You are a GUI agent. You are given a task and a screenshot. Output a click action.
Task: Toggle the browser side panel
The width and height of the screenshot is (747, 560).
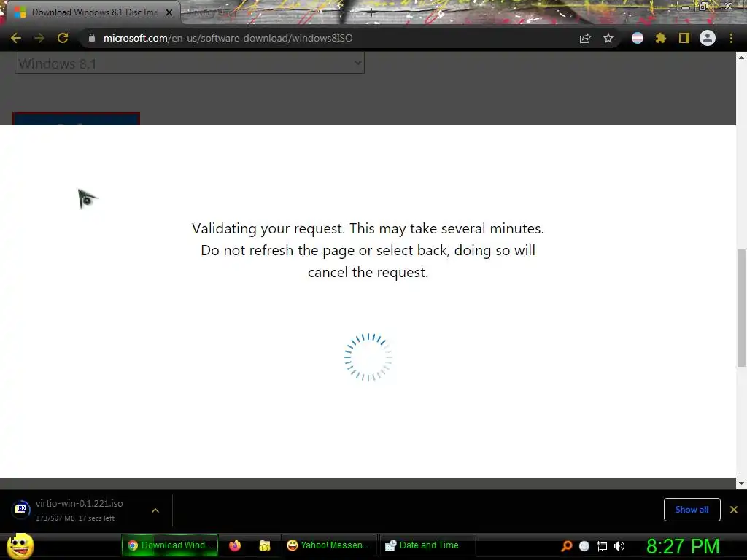coord(684,38)
